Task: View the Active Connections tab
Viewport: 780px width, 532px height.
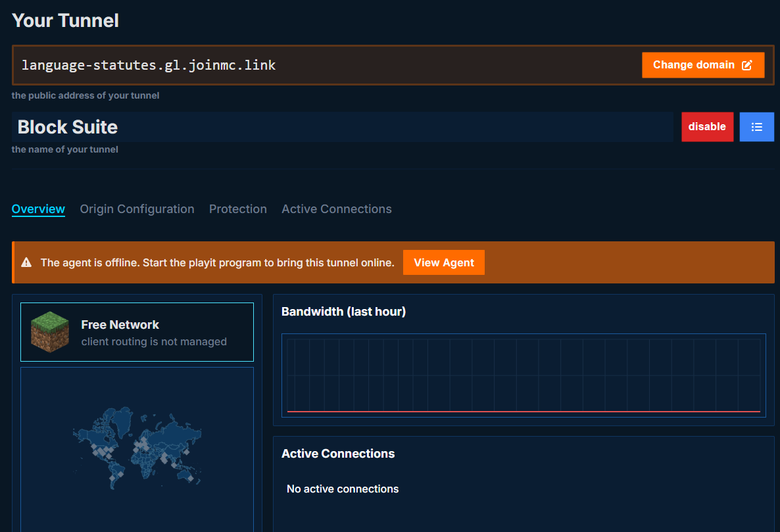Action: pos(336,208)
